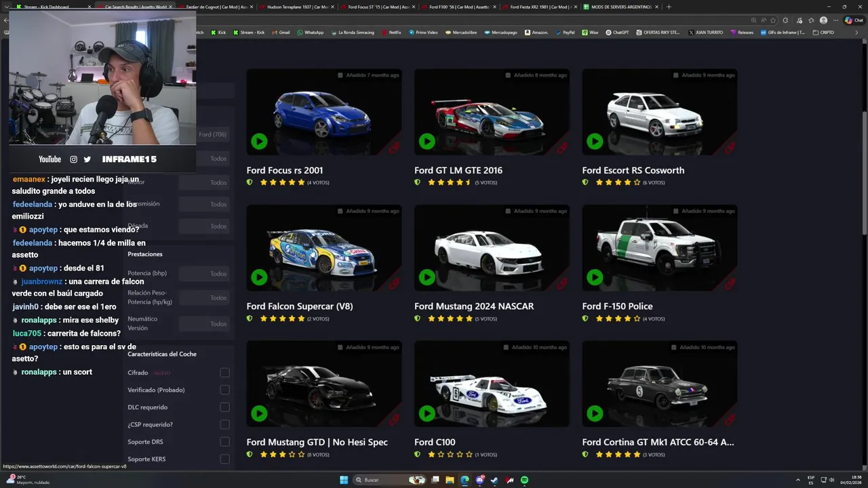Click the Instagram icon on the stream overlay
Image resolution: width=868 pixels, height=488 pixels.
pyautogui.click(x=73, y=159)
